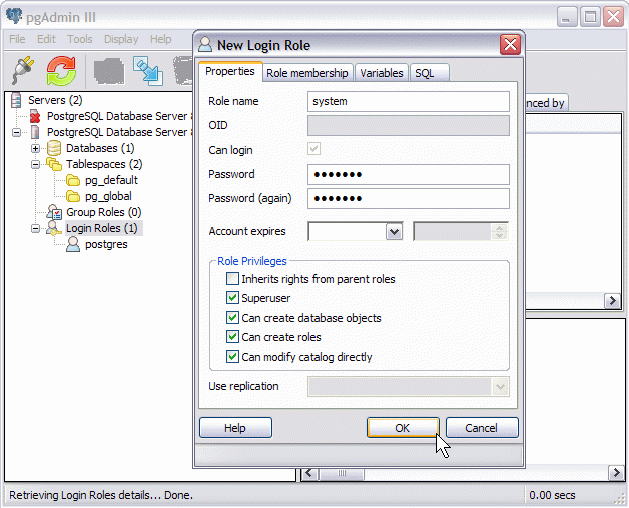Toggle the Can login checkbox

pyautogui.click(x=314, y=149)
